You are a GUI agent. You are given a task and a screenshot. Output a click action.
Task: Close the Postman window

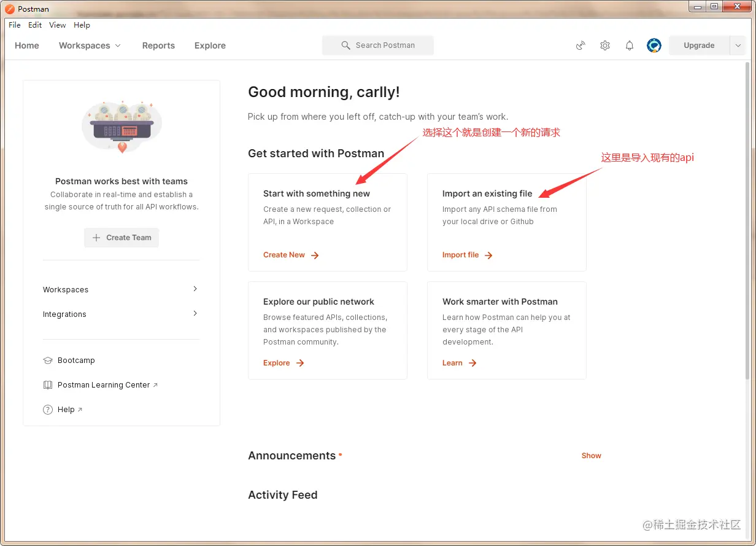[x=736, y=6]
